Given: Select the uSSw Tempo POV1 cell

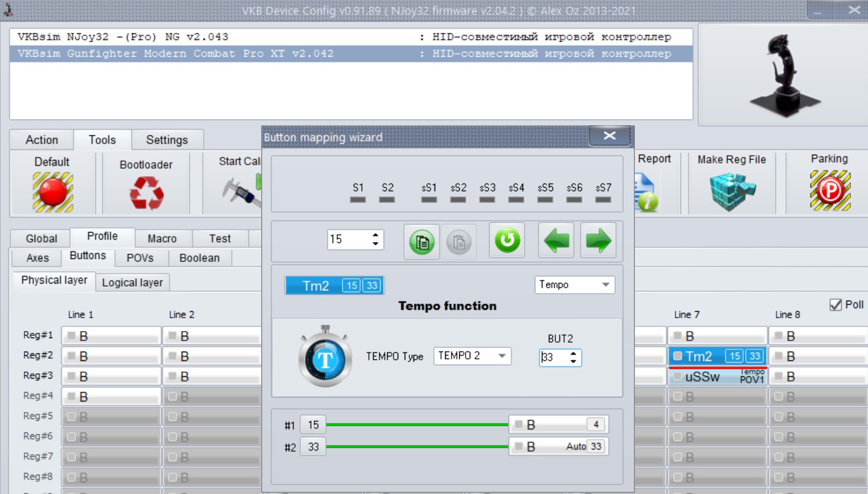Looking at the screenshot, I should point(717,376).
